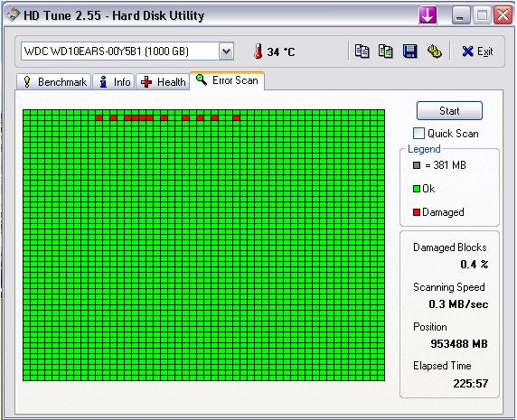517x420 pixels.
Task: Open options via the wrench icon
Action: point(434,51)
